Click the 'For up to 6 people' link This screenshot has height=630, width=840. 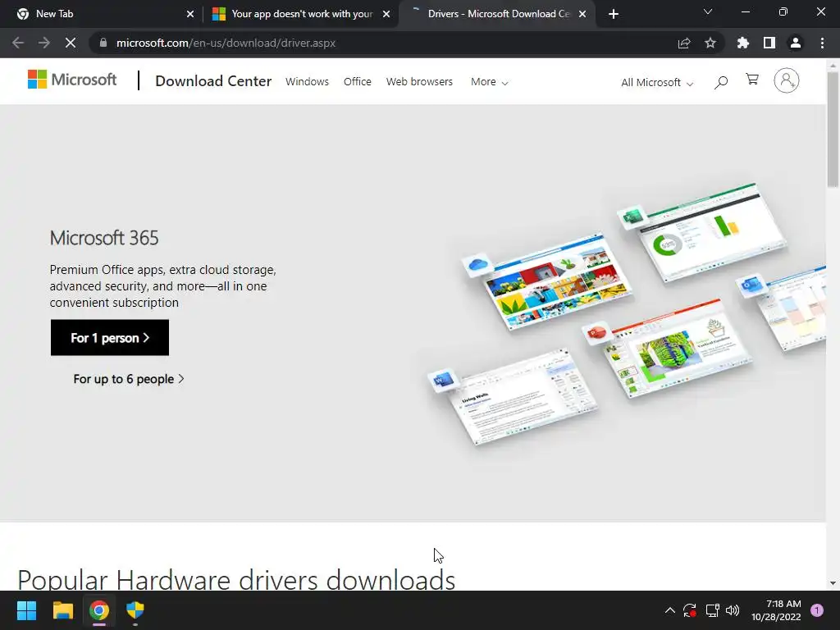(129, 379)
